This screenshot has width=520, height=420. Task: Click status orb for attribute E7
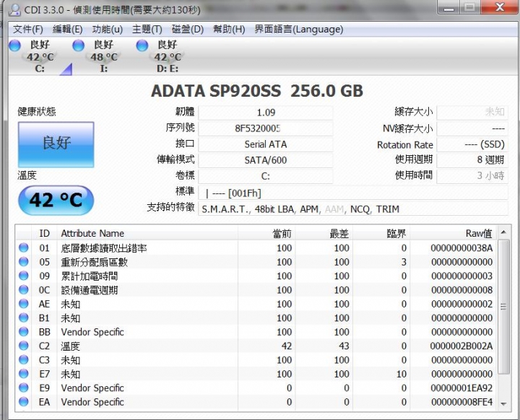coord(24,374)
